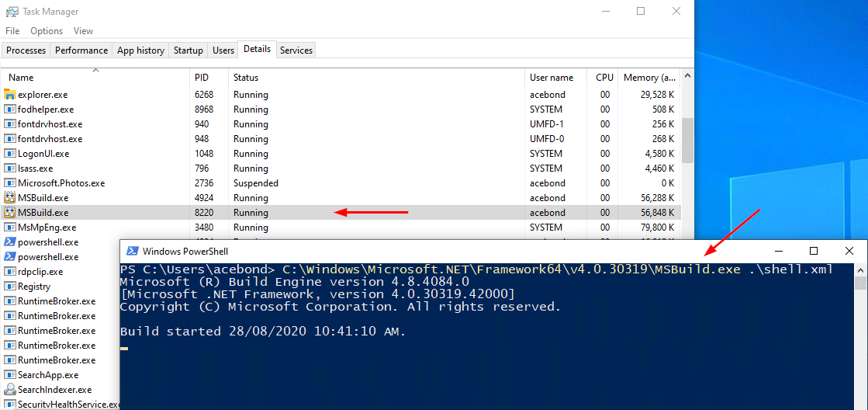The image size is (868, 410).
Task: Sort by the Status column header
Action: click(x=376, y=78)
